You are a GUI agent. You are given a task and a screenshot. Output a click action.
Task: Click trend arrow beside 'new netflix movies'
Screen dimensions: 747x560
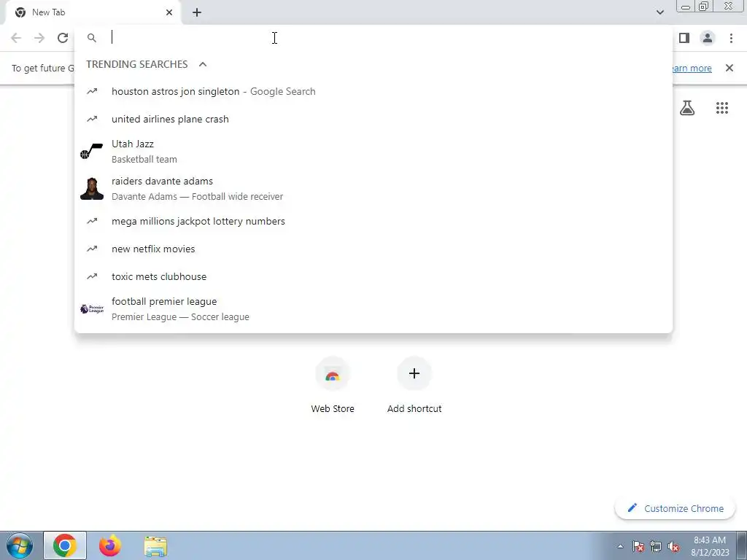(92, 249)
